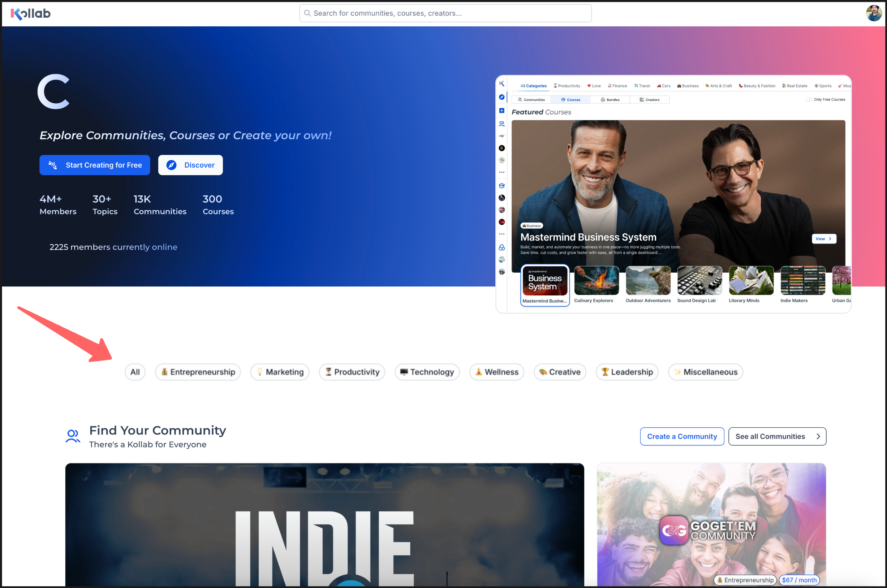Open the Bundles overlapping-circles icon in sidebar
The height and width of the screenshot is (588, 887).
click(x=502, y=247)
